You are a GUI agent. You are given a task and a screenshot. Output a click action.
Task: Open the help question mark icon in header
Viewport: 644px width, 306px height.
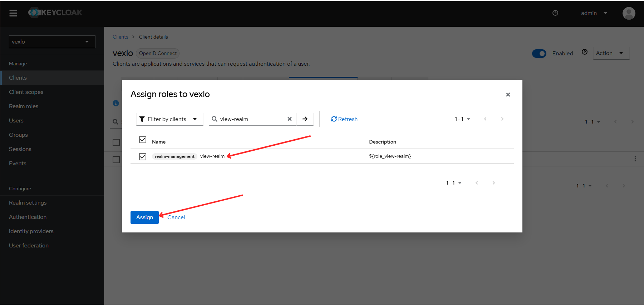(x=555, y=13)
